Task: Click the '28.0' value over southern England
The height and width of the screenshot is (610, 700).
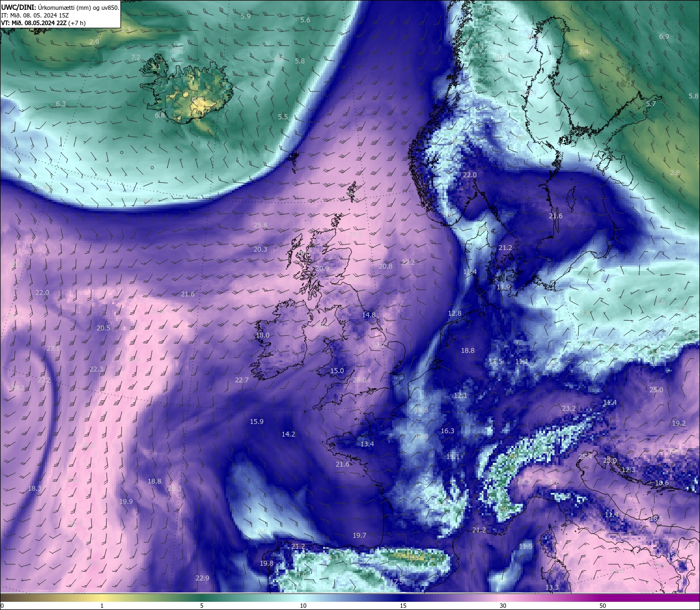Action: pyautogui.click(x=359, y=380)
